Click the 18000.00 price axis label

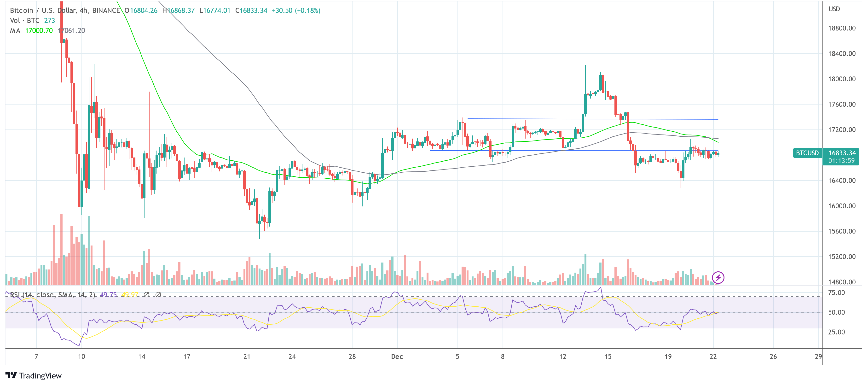pos(842,79)
